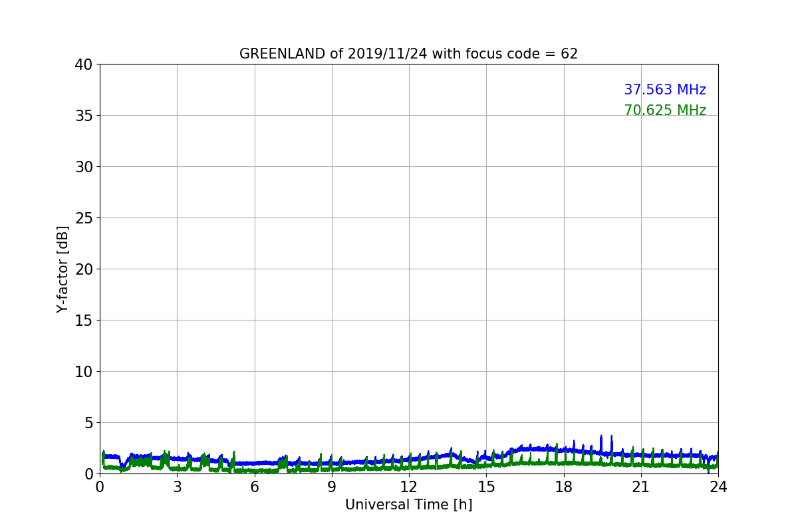
Task: Click the Universal Time [h] axis label
Action: pos(408,505)
